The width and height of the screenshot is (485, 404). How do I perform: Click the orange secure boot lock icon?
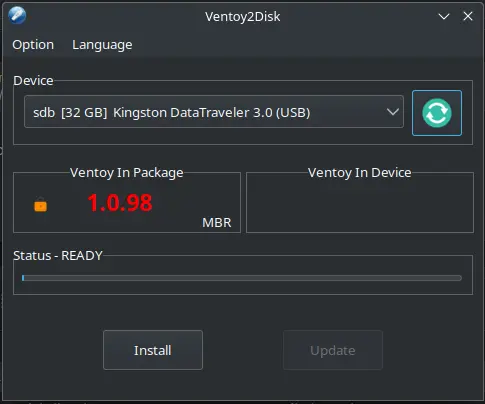pyautogui.click(x=41, y=204)
